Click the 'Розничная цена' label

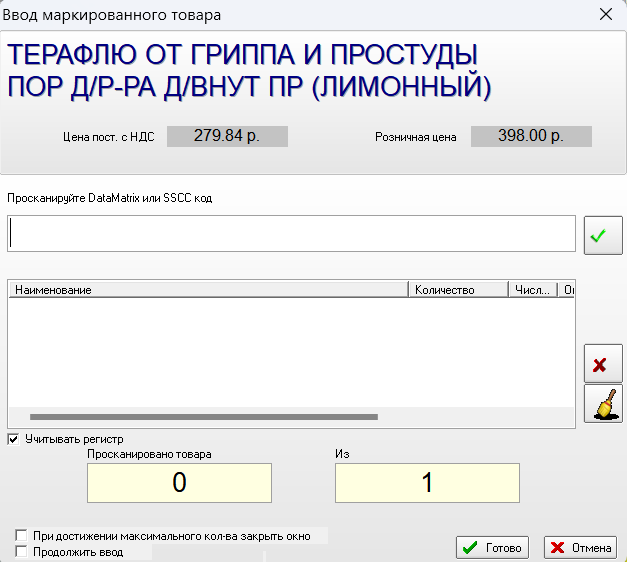click(x=415, y=137)
